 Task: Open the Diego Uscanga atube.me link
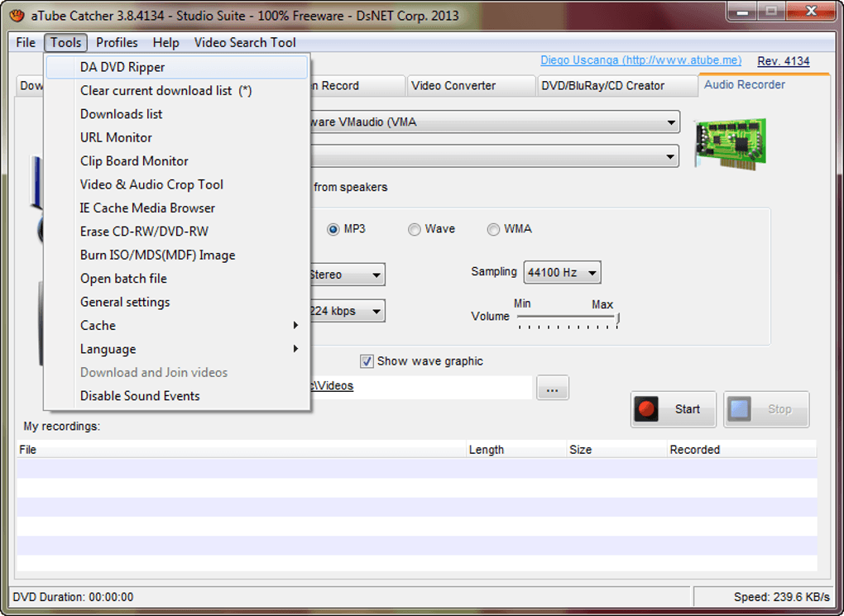[640, 60]
